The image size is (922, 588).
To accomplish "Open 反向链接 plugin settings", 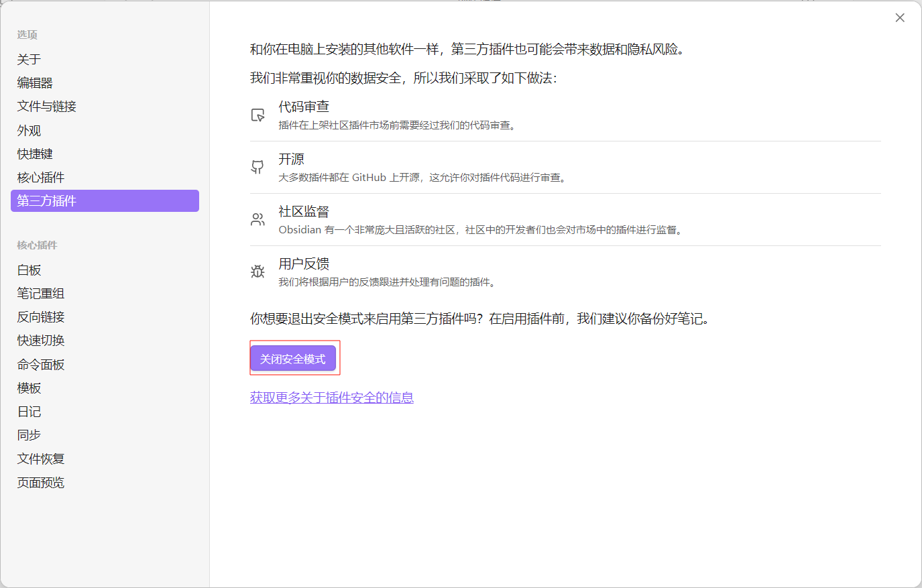I will tap(41, 317).
